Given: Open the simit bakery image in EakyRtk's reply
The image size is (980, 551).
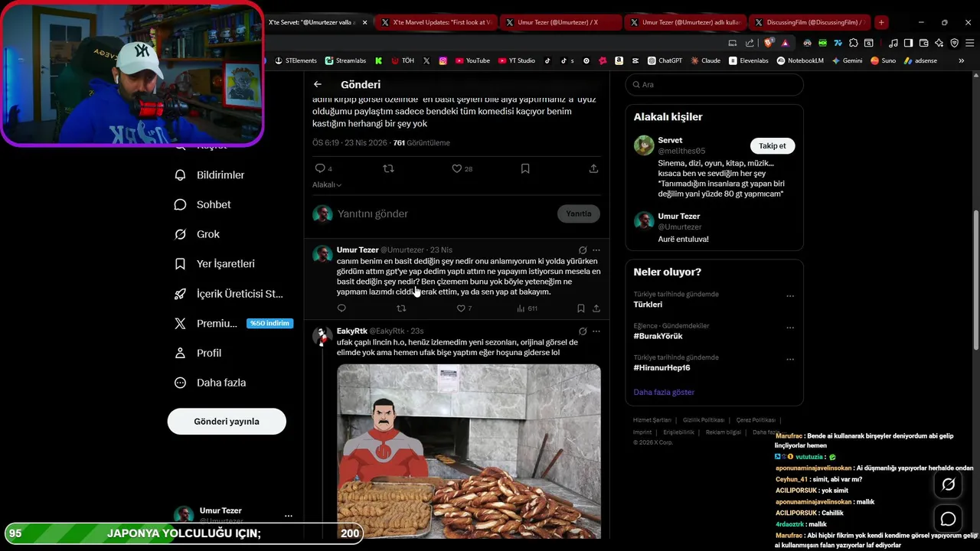Looking at the screenshot, I should coord(469,451).
